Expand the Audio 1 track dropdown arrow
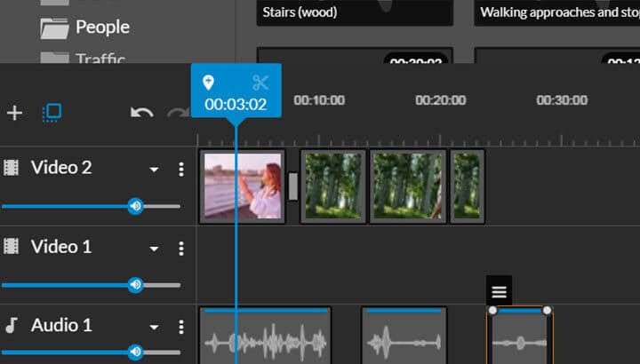 (x=155, y=328)
